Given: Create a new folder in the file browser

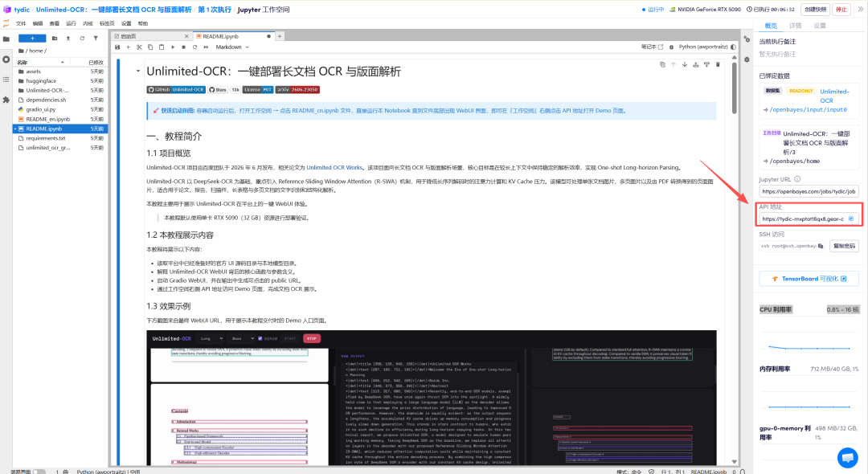Looking at the screenshot, I should point(55,39).
